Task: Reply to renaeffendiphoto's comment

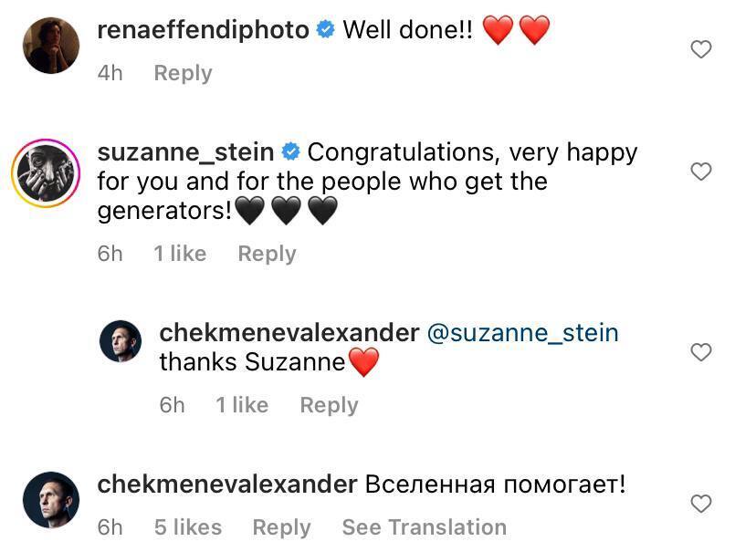Action: coord(183,73)
